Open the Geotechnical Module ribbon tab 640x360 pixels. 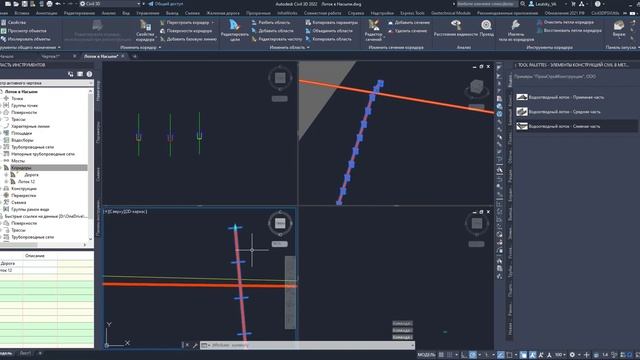tap(451, 13)
